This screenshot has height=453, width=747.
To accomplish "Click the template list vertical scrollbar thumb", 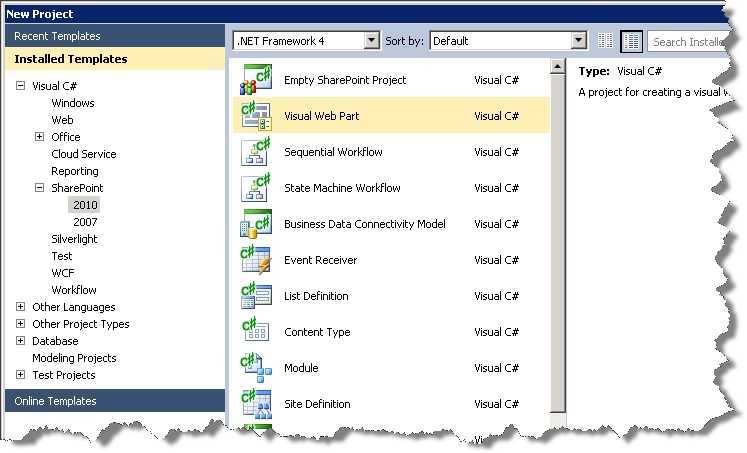I will point(557,243).
